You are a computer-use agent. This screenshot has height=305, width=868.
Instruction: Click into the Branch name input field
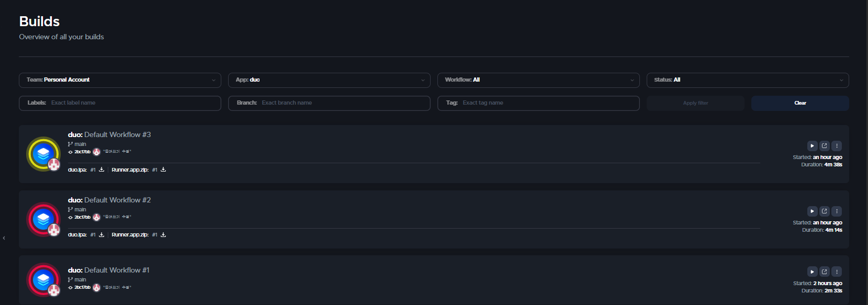340,103
